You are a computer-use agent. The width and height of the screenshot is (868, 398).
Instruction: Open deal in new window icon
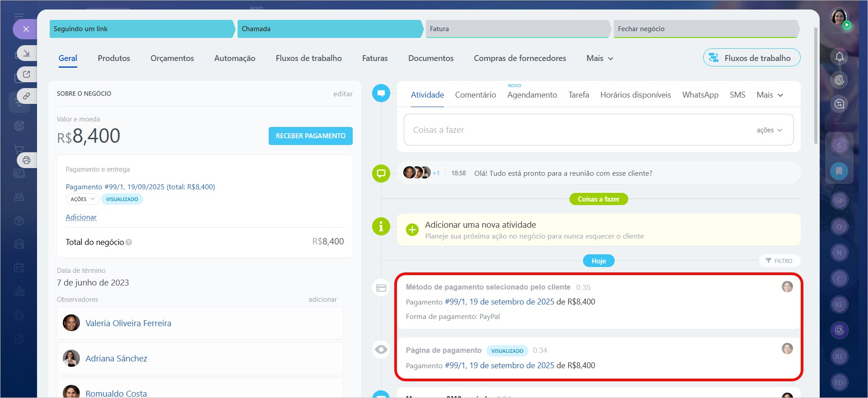(x=27, y=74)
